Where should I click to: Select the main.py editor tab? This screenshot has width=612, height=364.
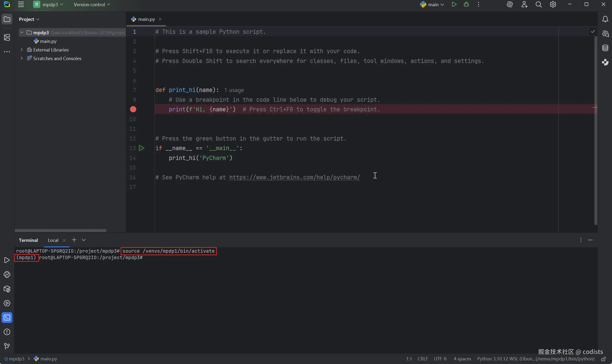click(146, 19)
